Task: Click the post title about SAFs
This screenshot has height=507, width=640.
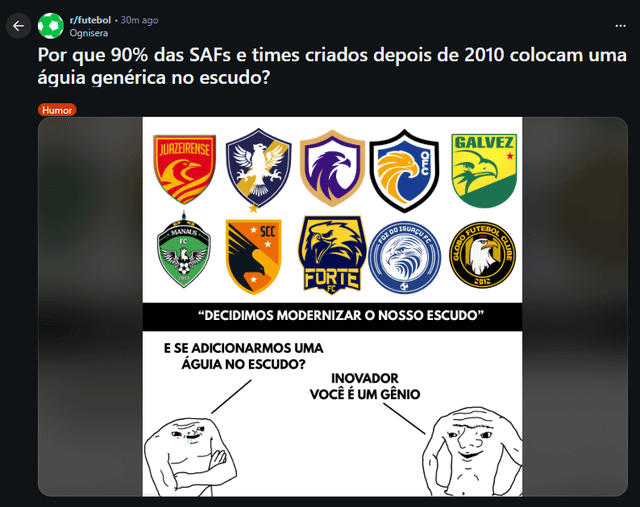Action: point(332,66)
